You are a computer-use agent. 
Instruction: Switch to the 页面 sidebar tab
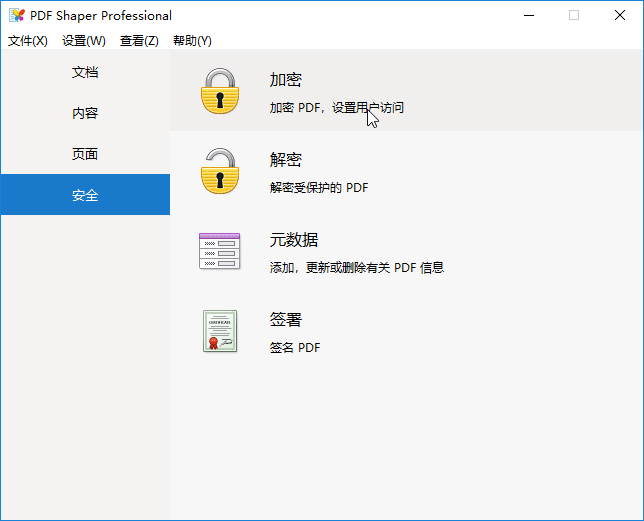85,154
